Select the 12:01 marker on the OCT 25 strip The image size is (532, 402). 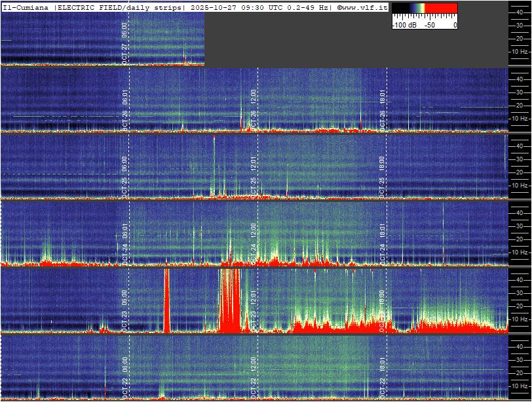(254, 164)
